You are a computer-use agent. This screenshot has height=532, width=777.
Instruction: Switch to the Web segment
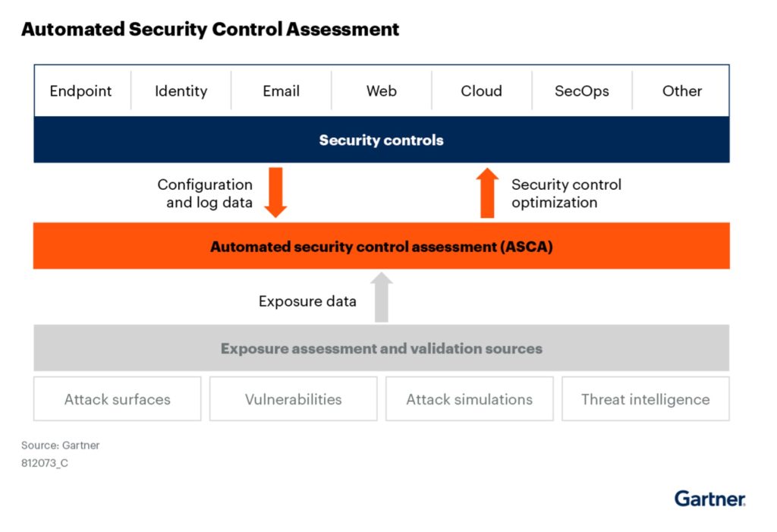pyautogui.click(x=381, y=91)
